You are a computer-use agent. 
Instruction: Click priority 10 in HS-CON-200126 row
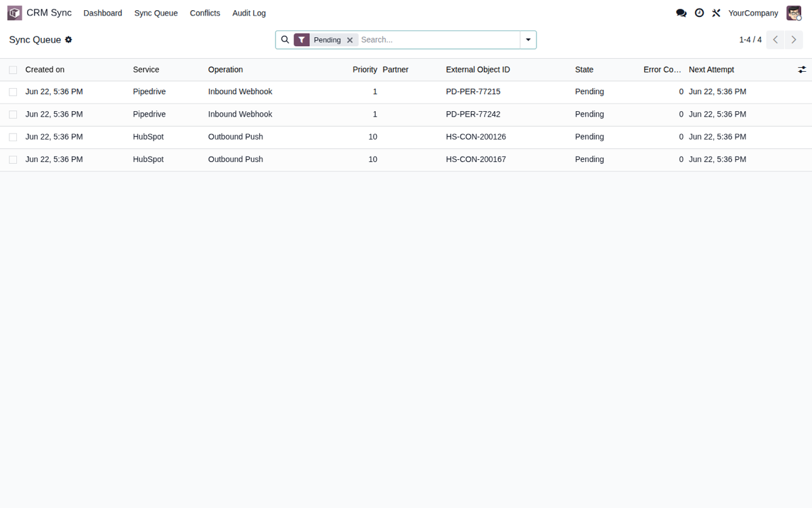pyautogui.click(x=373, y=137)
